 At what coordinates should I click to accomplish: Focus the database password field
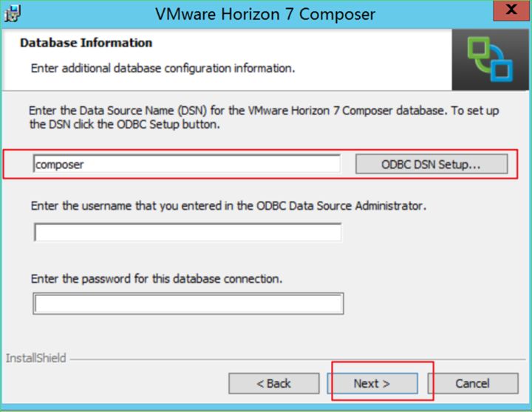[x=188, y=303]
